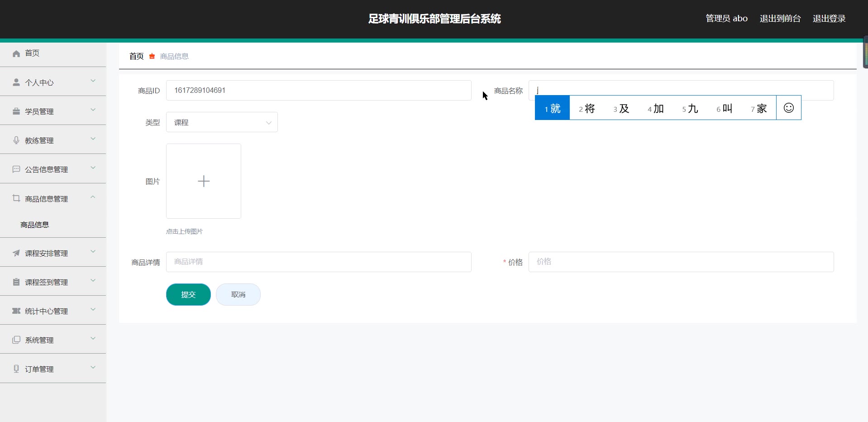
Task: Click the 退出登录 logout link
Action: [829, 19]
